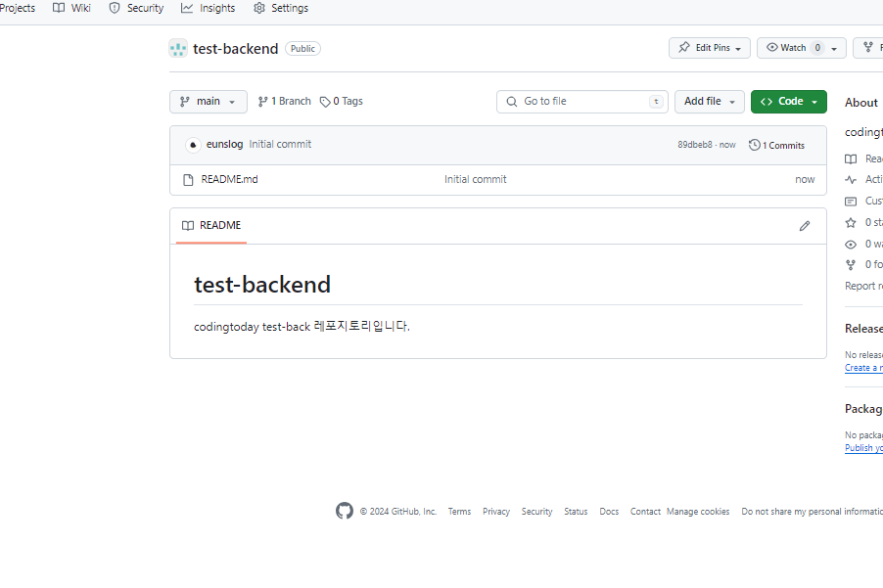Click the README book icon
The width and height of the screenshot is (883, 588).
(188, 226)
